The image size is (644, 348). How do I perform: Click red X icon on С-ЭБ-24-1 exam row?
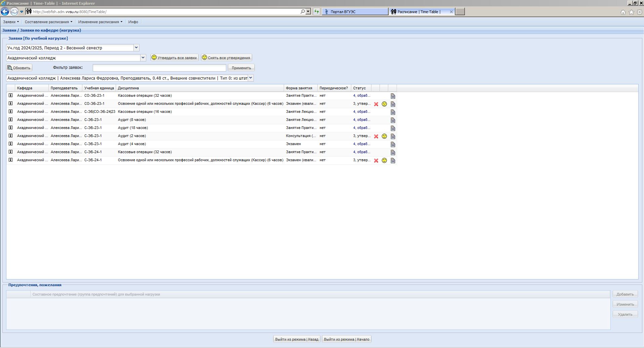point(376,161)
